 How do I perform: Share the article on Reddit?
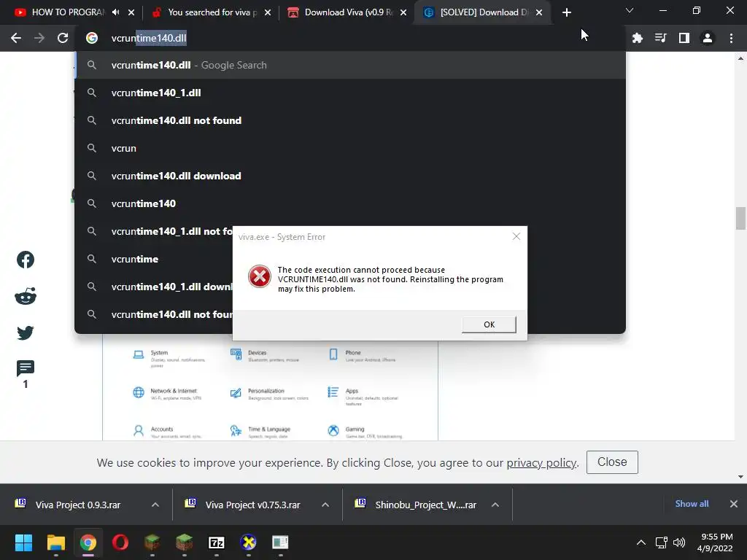pos(26,296)
